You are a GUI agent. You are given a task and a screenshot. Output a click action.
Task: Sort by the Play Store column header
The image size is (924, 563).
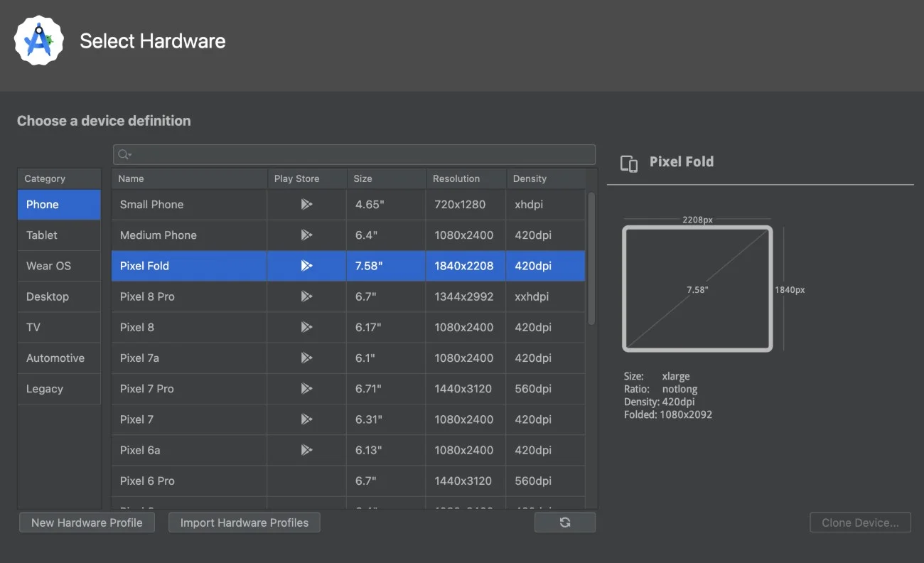point(307,178)
